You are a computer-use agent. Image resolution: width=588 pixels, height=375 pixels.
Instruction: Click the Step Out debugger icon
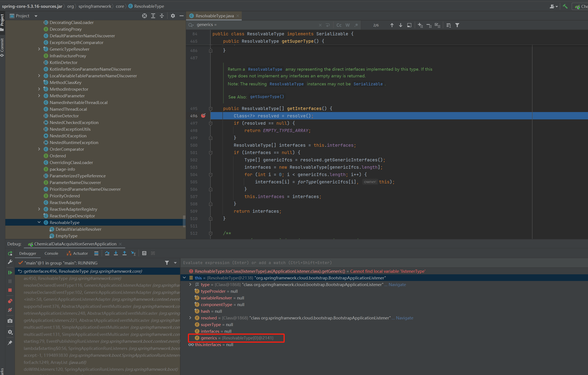point(124,253)
